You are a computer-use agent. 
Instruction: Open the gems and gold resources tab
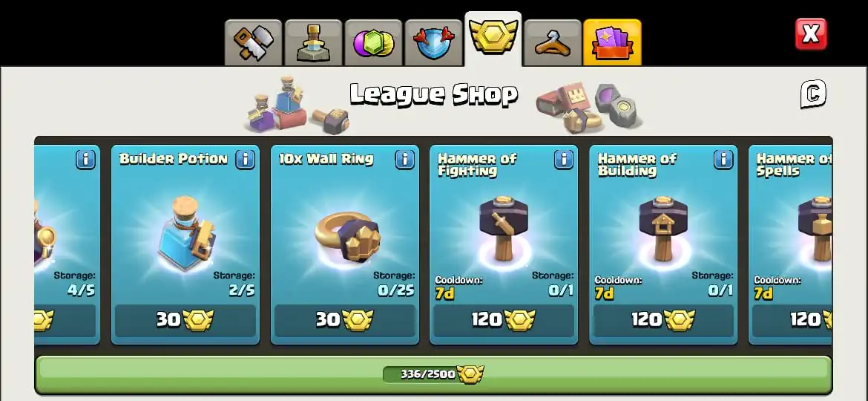pyautogui.click(x=373, y=43)
